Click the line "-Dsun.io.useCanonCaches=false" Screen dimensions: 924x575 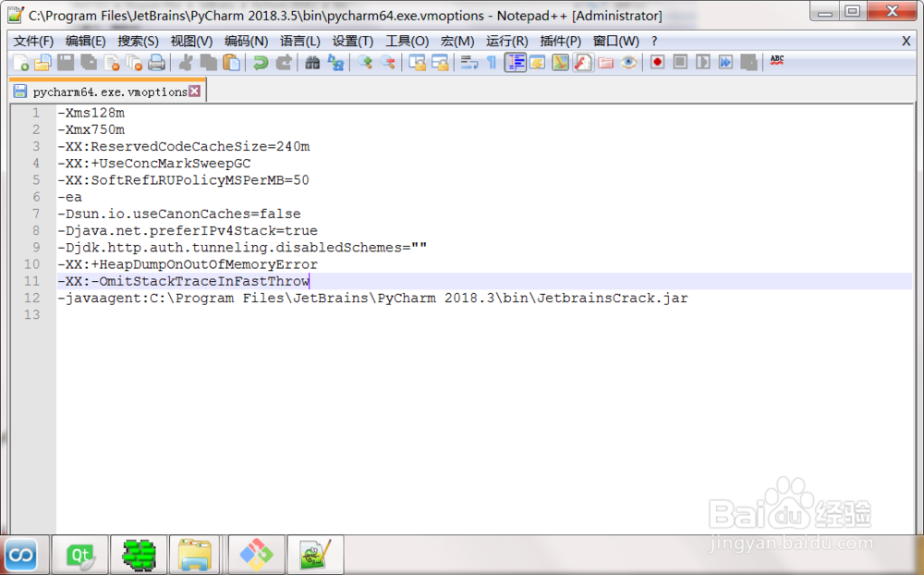tap(179, 214)
